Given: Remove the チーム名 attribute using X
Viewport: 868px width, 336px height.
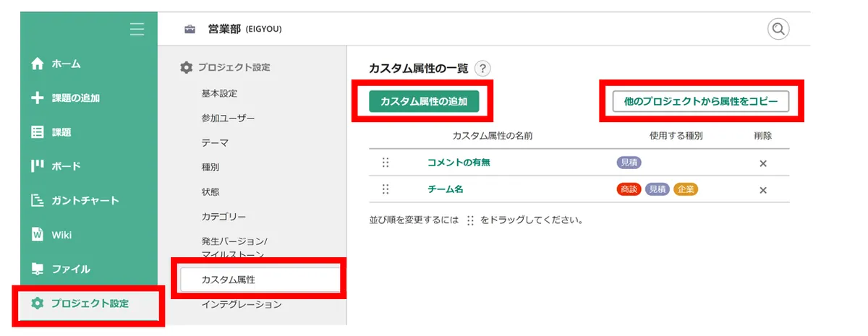Looking at the screenshot, I should (x=762, y=190).
